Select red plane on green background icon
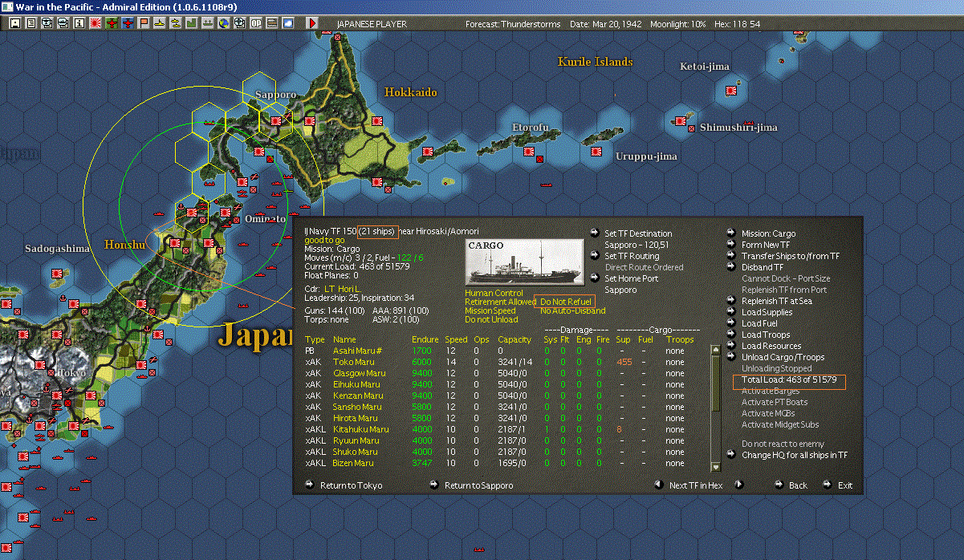 pyautogui.click(x=111, y=23)
